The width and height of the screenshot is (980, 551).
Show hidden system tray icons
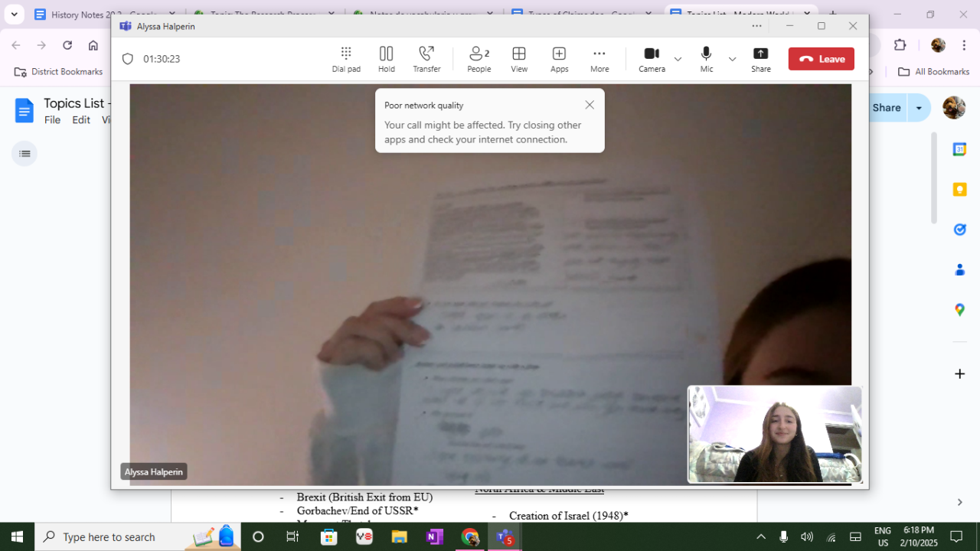[761, 536]
